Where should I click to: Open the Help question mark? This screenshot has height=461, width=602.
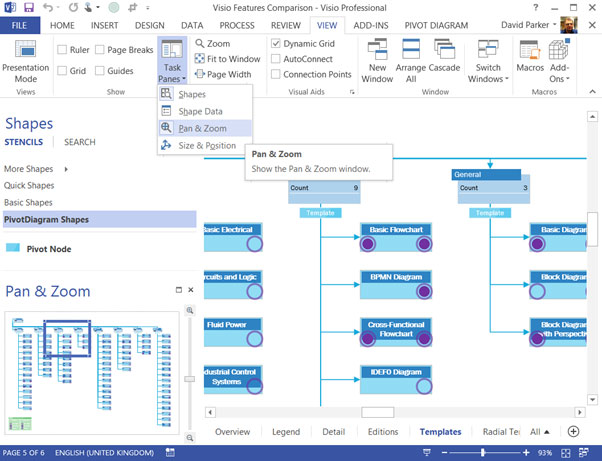536,7
